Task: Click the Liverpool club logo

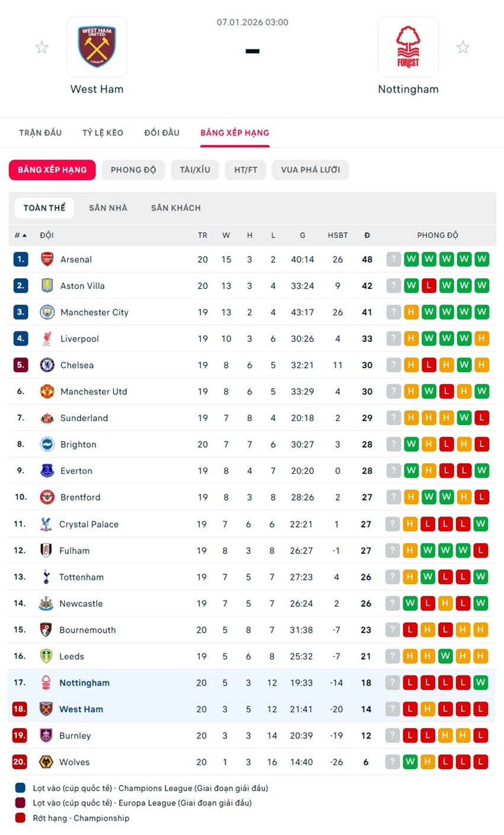Action: [x=47, y=339]
